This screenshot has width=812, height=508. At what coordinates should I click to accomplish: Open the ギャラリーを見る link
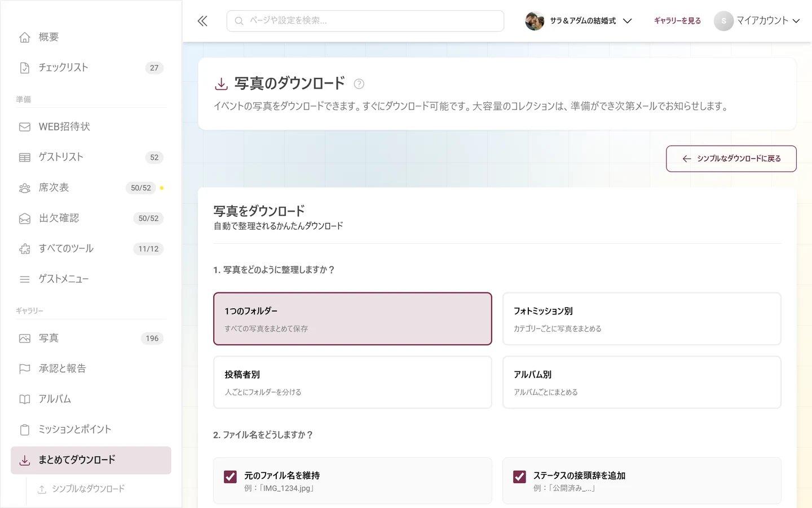coord(677,21)
